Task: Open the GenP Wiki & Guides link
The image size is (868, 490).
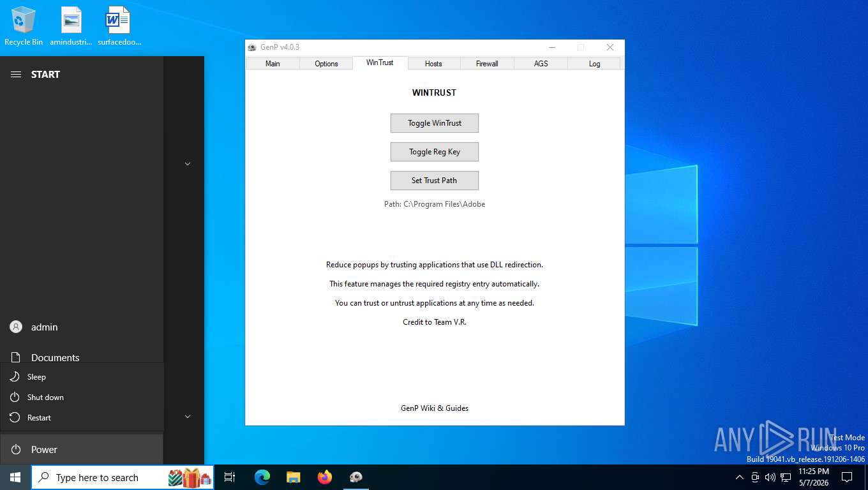Action: [435, 408]
